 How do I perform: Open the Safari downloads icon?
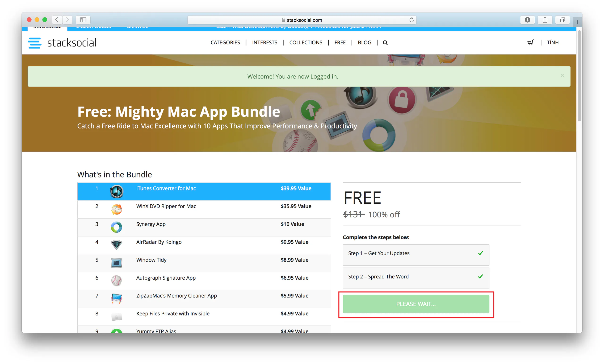click(527, 20)
